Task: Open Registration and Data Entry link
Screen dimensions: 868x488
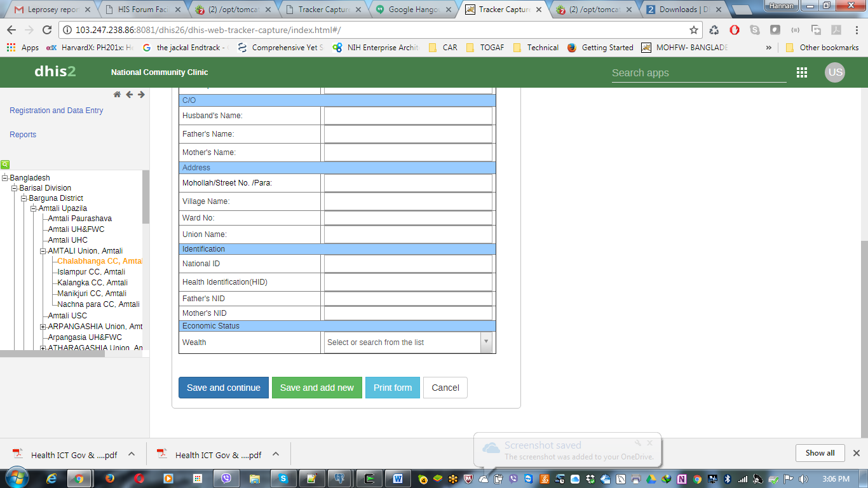Action: click(x=57, y=111)
